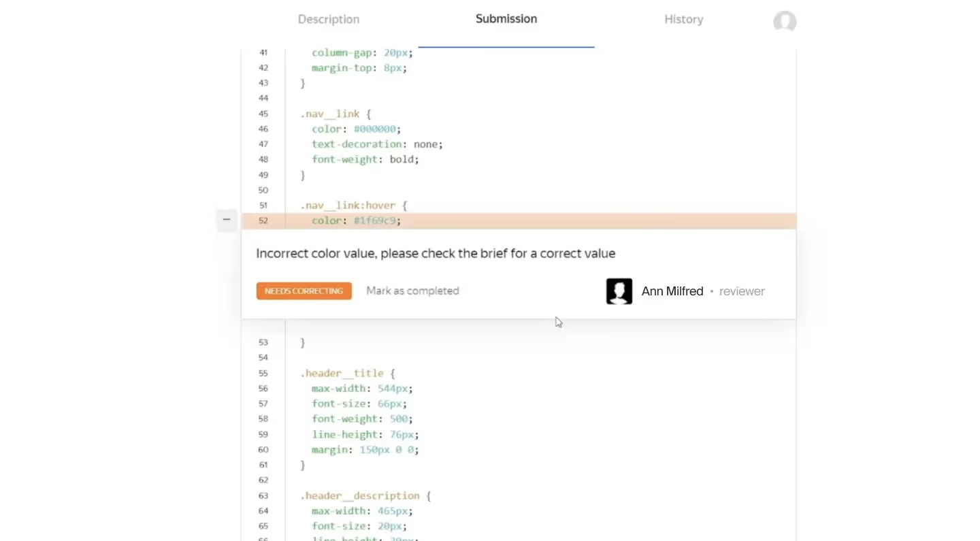
Task: Click reviewer Ann Milfred's avatar
Action: point(619,291)
